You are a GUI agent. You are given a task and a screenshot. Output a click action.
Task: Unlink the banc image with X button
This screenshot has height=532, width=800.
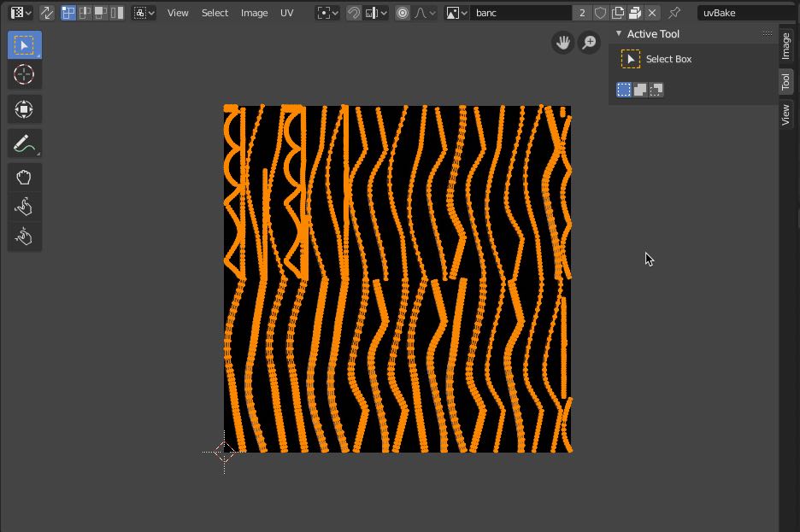(652, 13)
